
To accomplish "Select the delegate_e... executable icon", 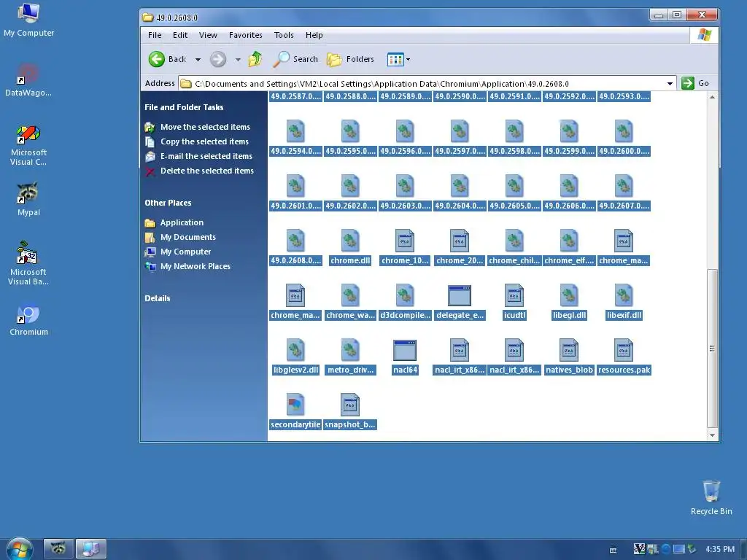I will (460, 296).
